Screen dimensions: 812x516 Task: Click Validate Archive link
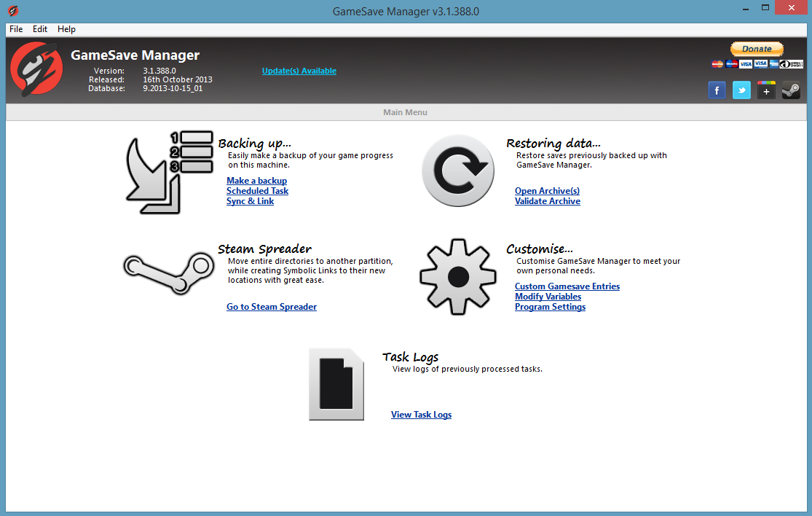tap(548, 202)
